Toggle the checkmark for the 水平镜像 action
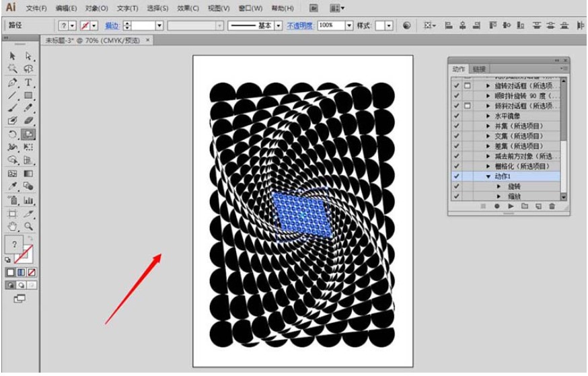This screenshot has width=588, height=376. [x=457, y=116]
